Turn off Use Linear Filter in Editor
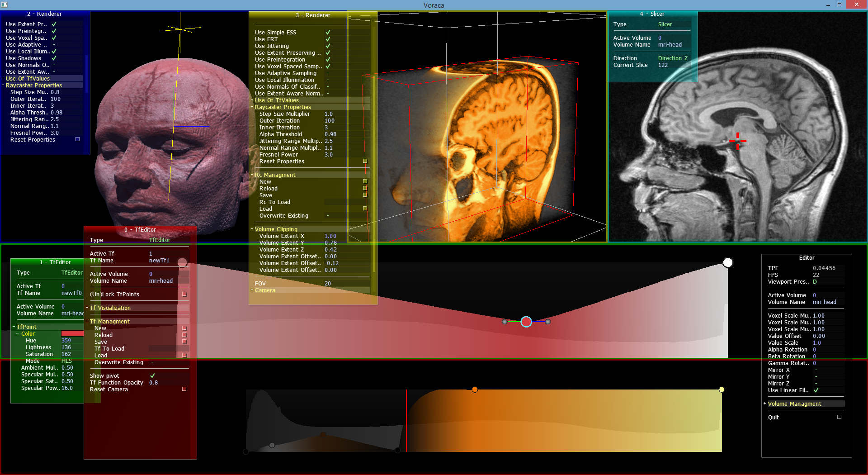This screenshot has width=868, height=475. 816,390
